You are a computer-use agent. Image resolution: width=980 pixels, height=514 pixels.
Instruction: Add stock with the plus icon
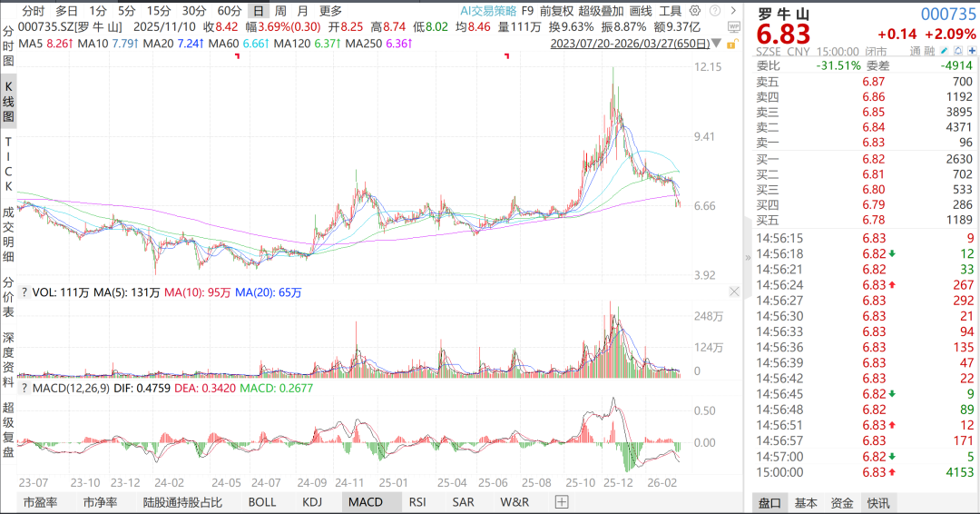(972, 51)
